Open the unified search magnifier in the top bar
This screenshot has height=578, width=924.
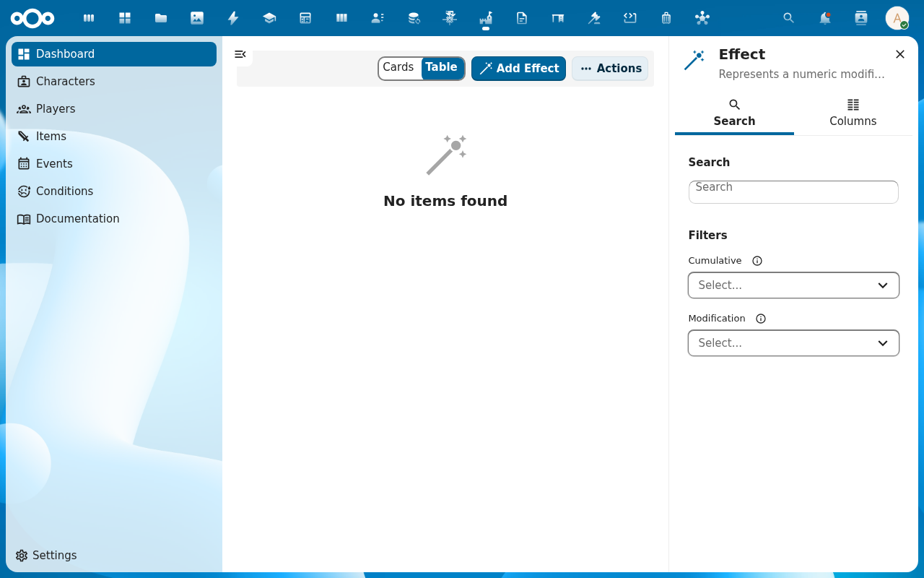(789, 18)
